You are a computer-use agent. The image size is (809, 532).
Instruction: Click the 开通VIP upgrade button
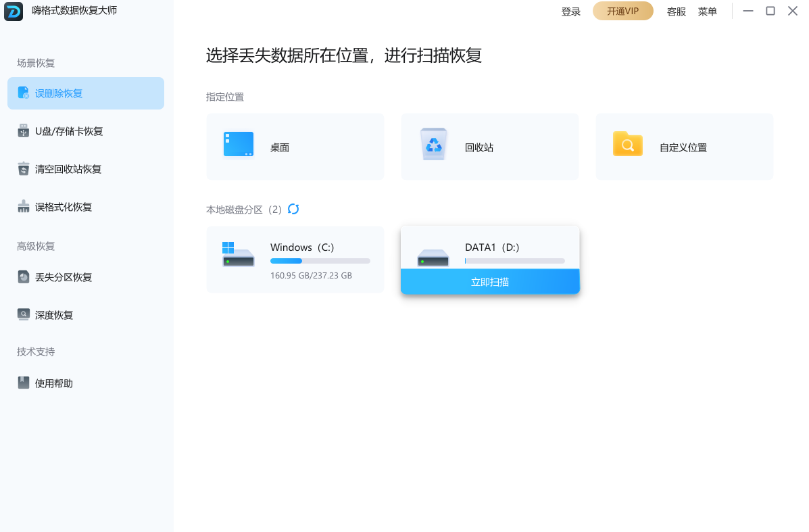[622, 11]
